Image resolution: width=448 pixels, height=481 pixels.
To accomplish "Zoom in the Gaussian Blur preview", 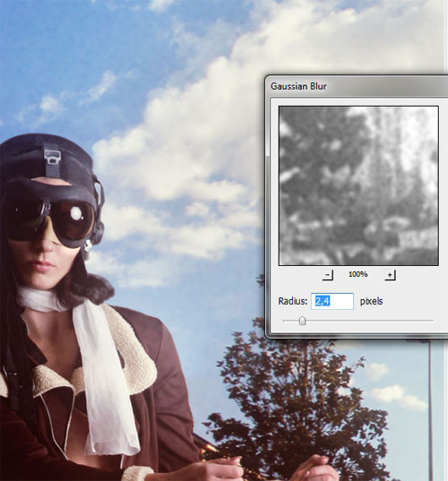I will (390, 275).
